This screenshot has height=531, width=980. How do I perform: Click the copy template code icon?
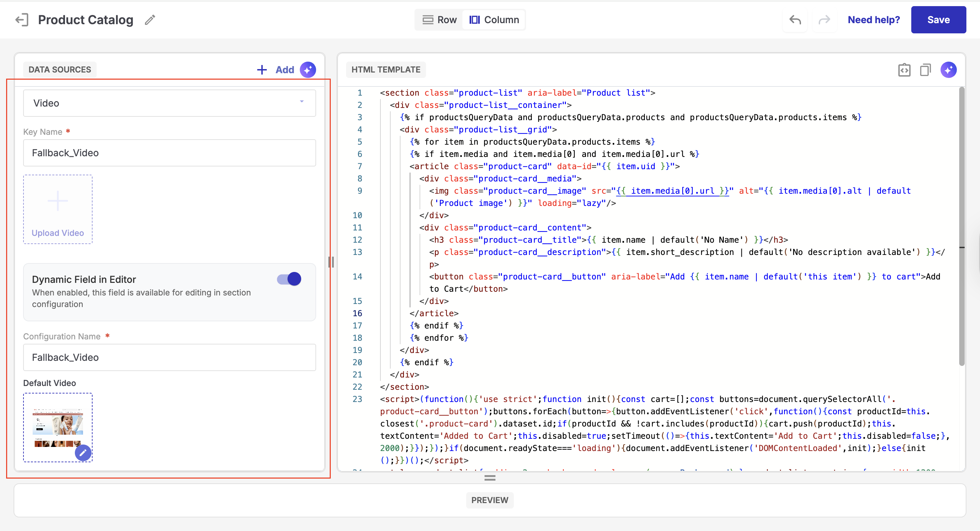(x=925, y=70)
